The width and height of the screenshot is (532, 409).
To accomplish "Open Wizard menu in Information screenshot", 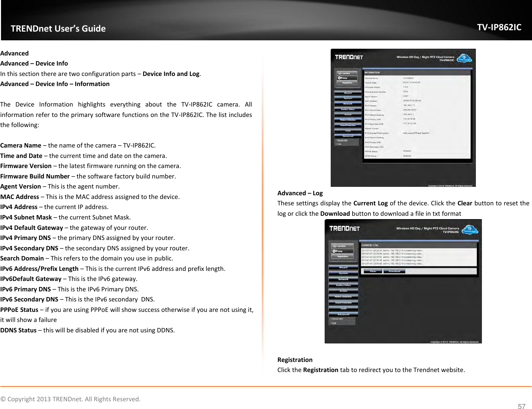I will click(x=348, y=93).
